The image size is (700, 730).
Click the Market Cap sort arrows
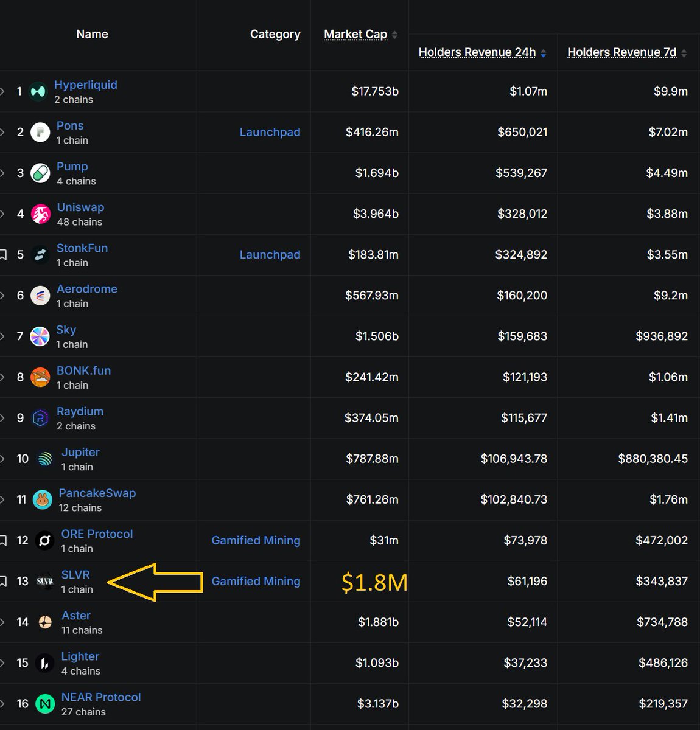click(x=394, y=35)
